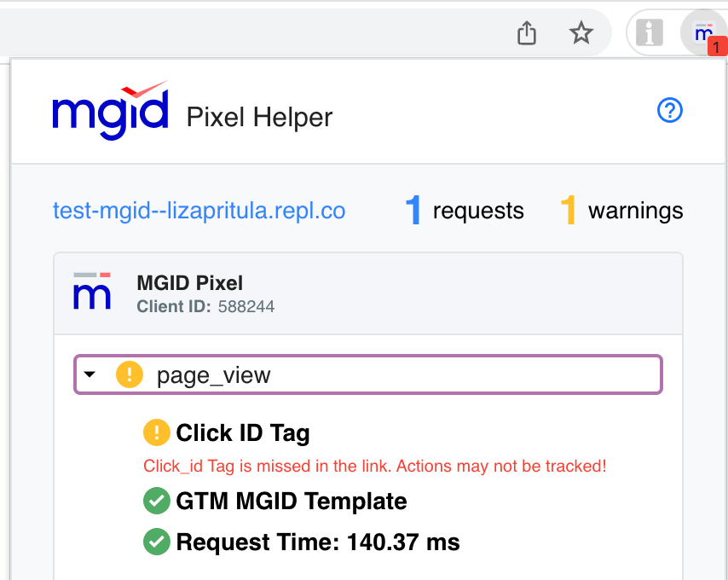728x580 pixels.
Task: Click the green check beside GTM MGID Template
Action: 156,502
